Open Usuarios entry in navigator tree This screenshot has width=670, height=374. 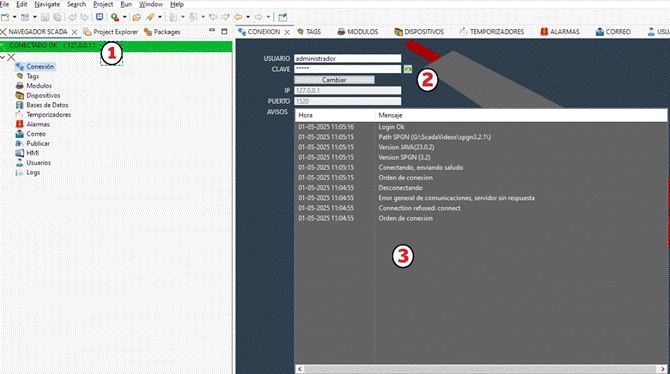(38, 163)
